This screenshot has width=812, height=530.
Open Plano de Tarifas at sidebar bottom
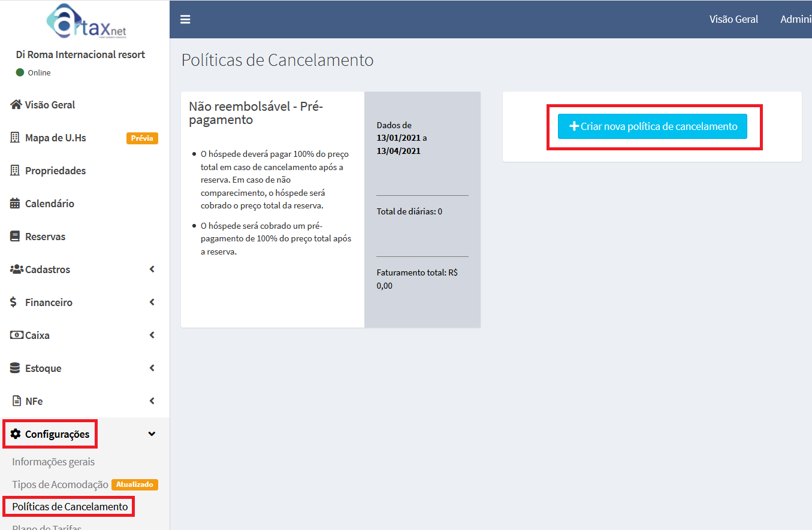tap(47, 527)
